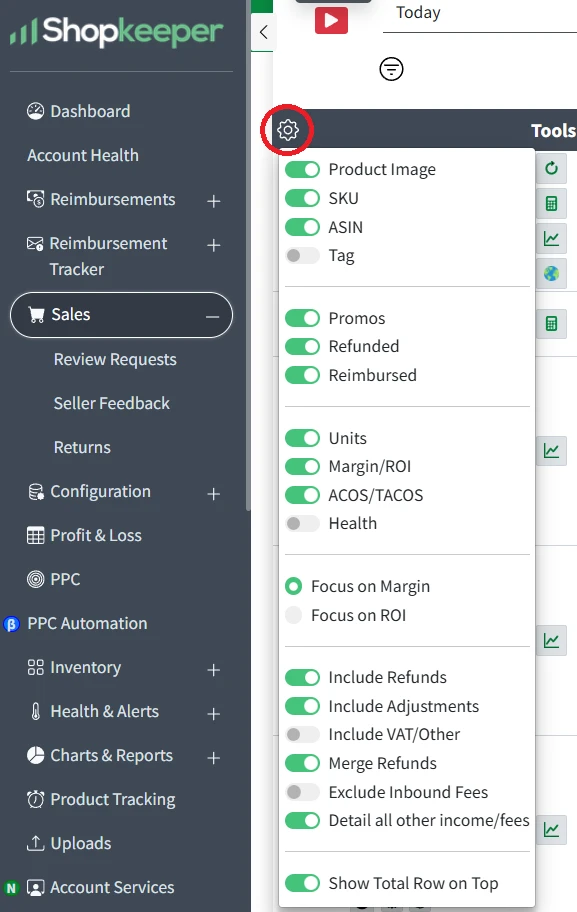This screenshot has height=912, width=577.
Task: Enable Include VAT/Other switch
Action: (x=302, y=735)
